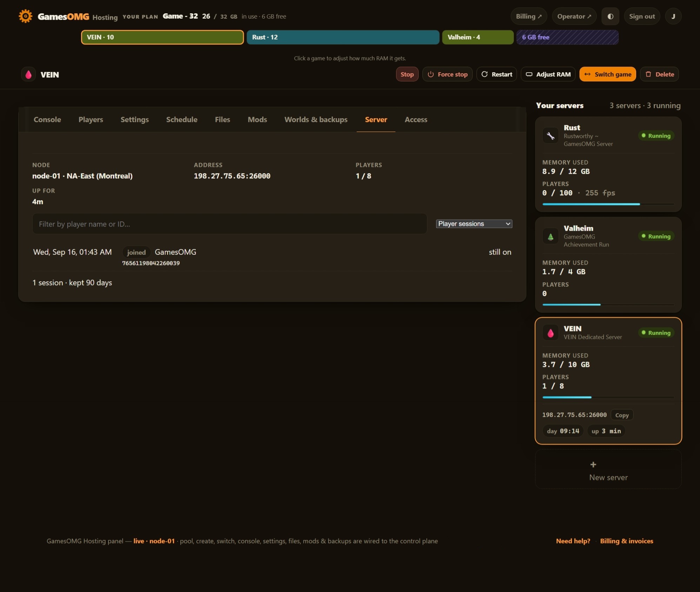Click the player ID 76561198042260039
The image size is (700, 592).
(x=151, y=263)
